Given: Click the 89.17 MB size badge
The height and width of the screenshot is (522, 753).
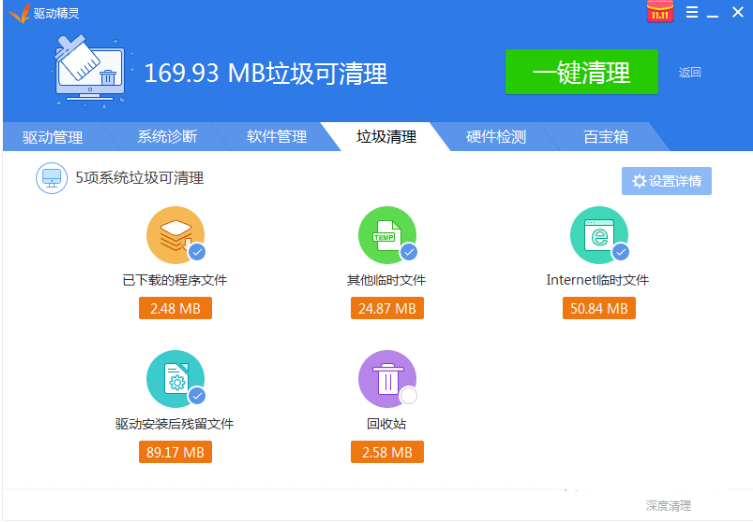Looking at the screenshot, I should pyautogui.click(x=175, y=452).
